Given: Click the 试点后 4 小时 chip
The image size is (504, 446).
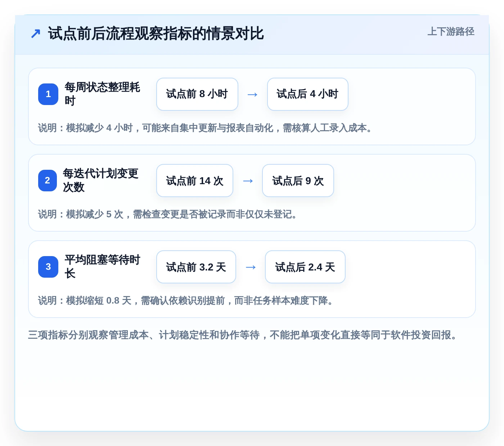Looking at the screenshot, I should pos(307,94).
